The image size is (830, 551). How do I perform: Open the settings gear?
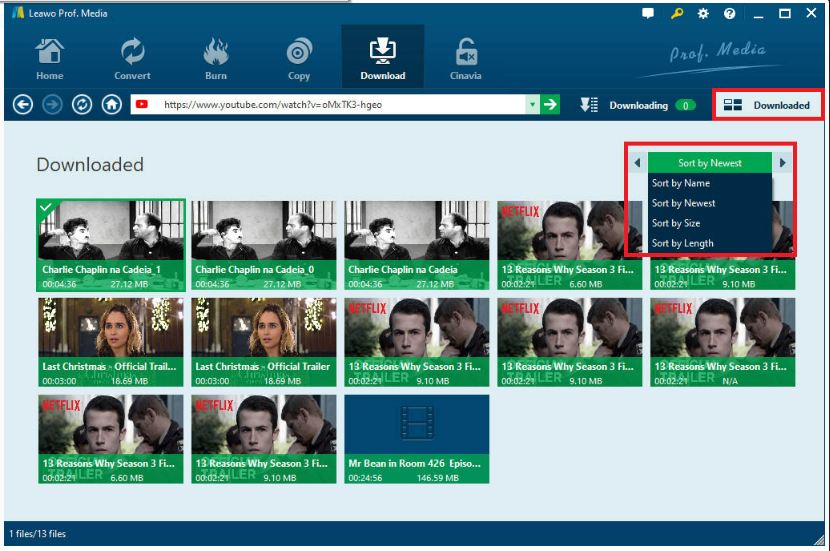(x=703, y=14)
